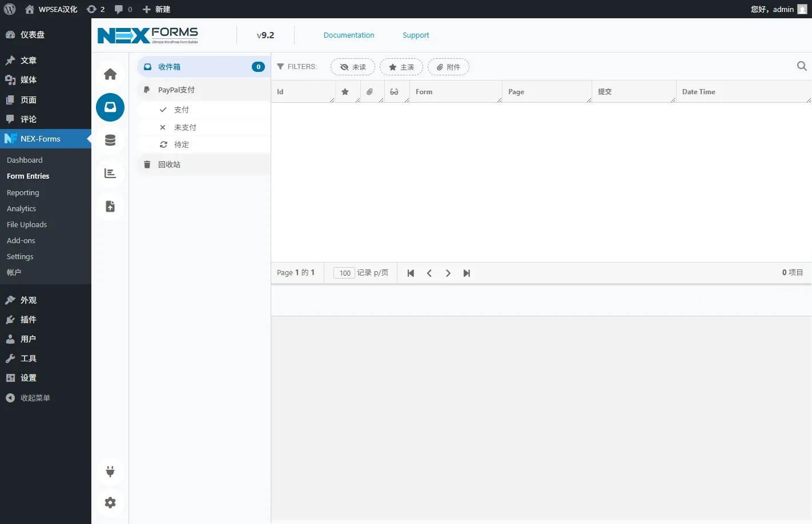
Task: Expand the PayPal支付 folder
Action: (x=176, y=90)
